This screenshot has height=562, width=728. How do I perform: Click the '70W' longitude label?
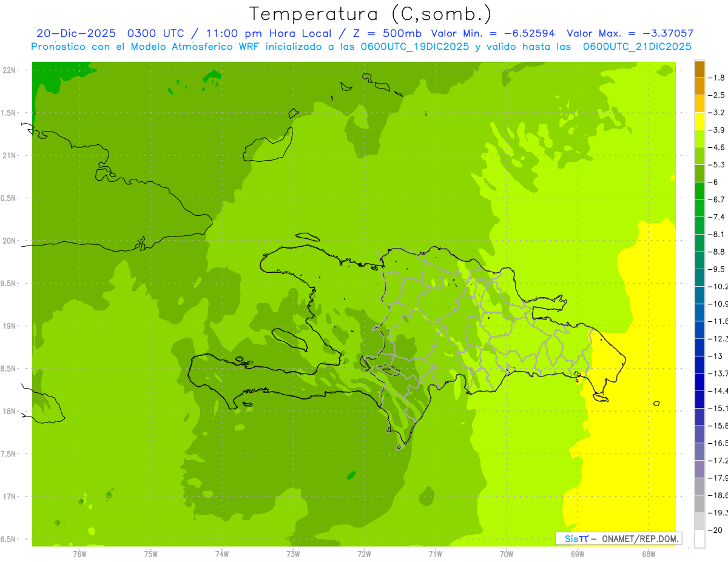[506, 554]
